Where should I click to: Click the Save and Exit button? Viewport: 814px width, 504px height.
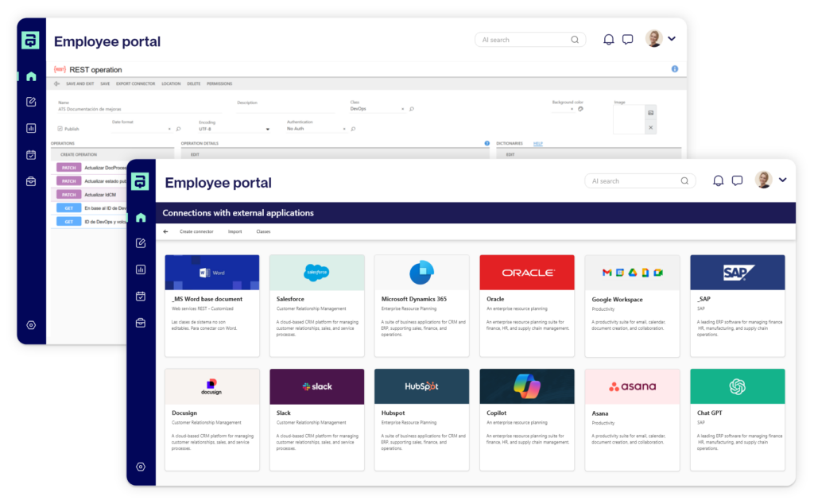pyautogui.click(x=79, y=83)
